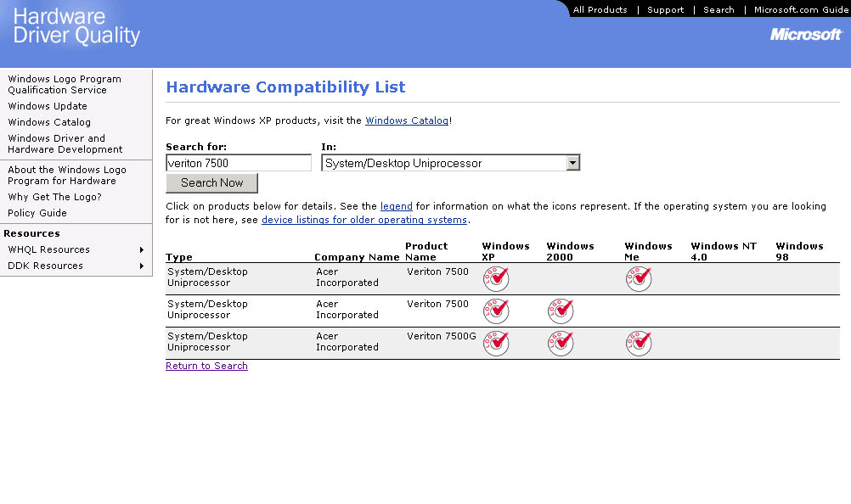The image size is (851, 504).
Task: Click Windows XP logo icon for first Veriton 7500
Action: tap(496, 278)
